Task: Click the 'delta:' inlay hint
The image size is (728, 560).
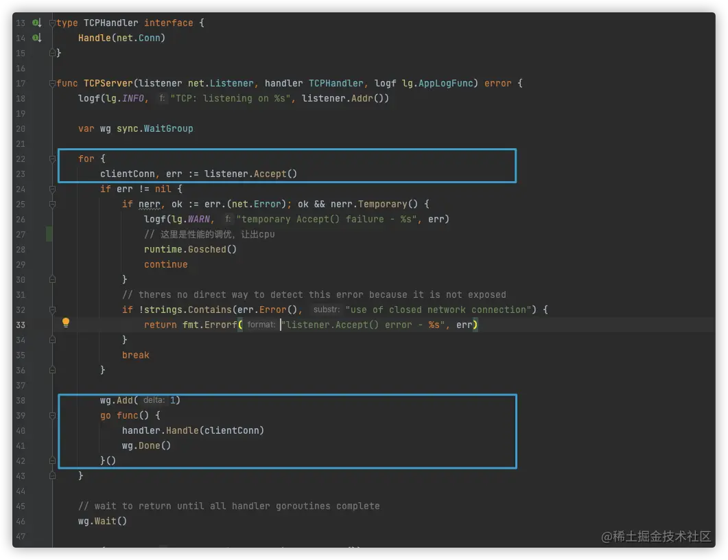Action: point(154,400)
